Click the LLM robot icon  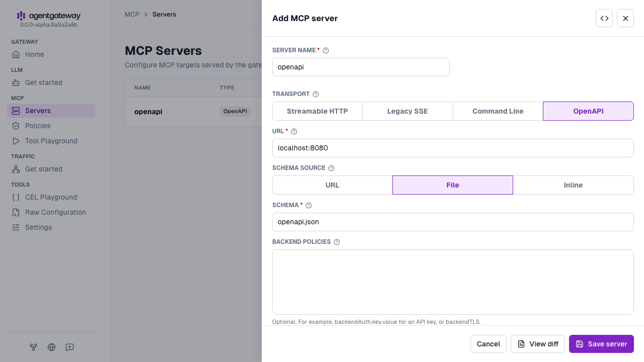[x=16, y=82]
